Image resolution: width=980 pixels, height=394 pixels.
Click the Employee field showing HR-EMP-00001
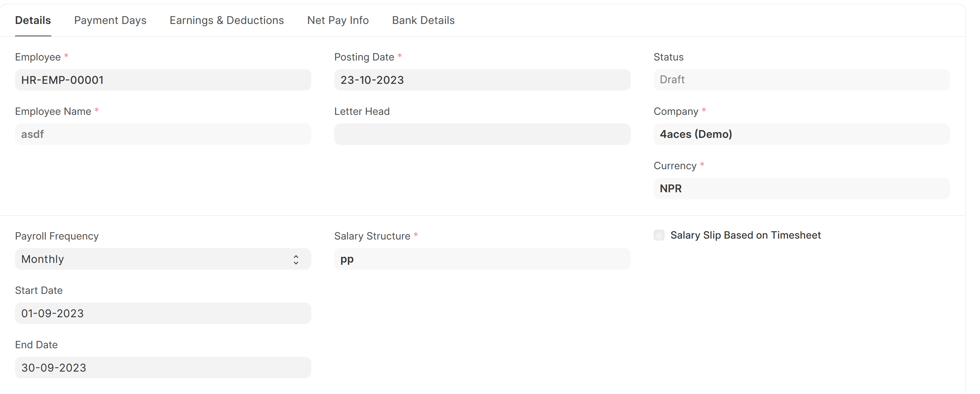click(x=163, y=80)
